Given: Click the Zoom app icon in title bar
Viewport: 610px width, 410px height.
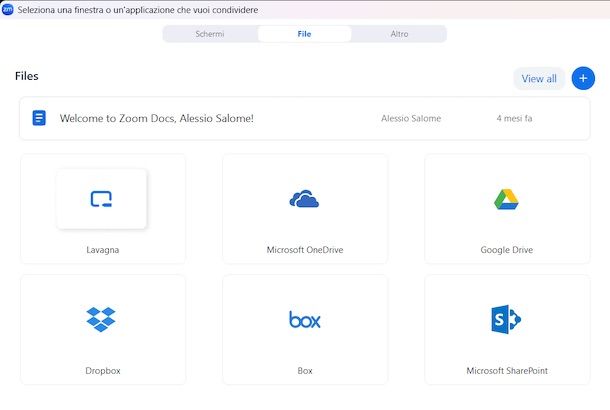Looking at the screenshot, I should tap(7, 10).
